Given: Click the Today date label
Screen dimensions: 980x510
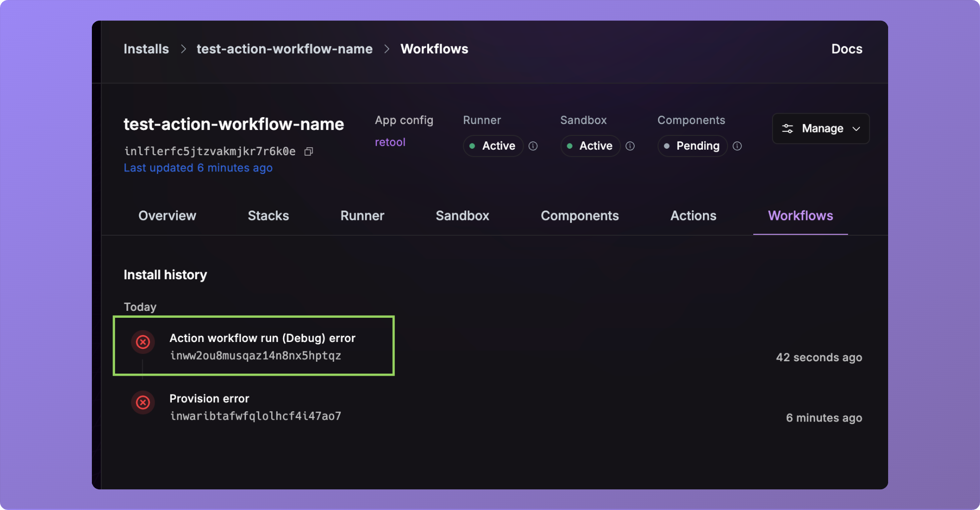Looking at the screenshot, I should tap(140, 307).
